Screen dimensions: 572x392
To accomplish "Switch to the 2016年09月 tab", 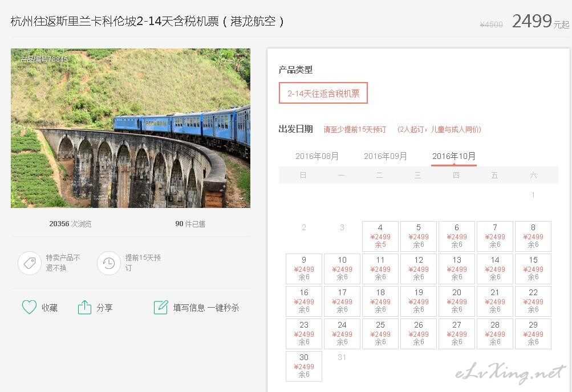I will [x=385, y=156].
